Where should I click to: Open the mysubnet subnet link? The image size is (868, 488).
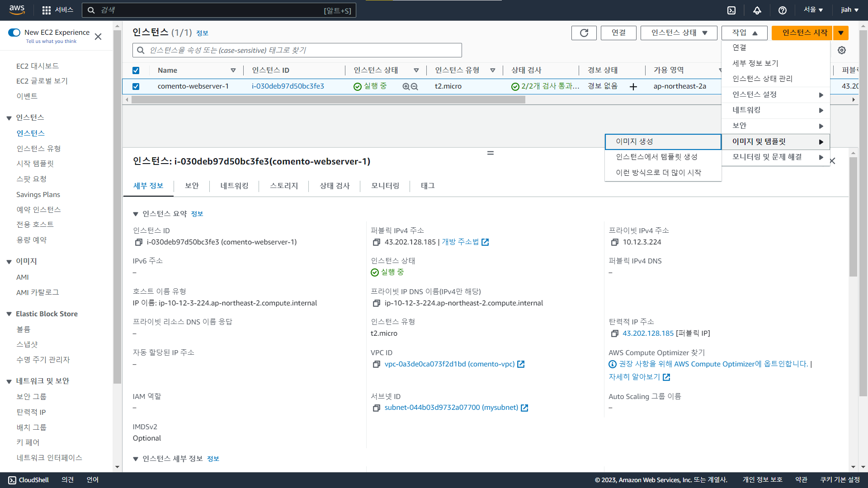(x=451, y=408)
